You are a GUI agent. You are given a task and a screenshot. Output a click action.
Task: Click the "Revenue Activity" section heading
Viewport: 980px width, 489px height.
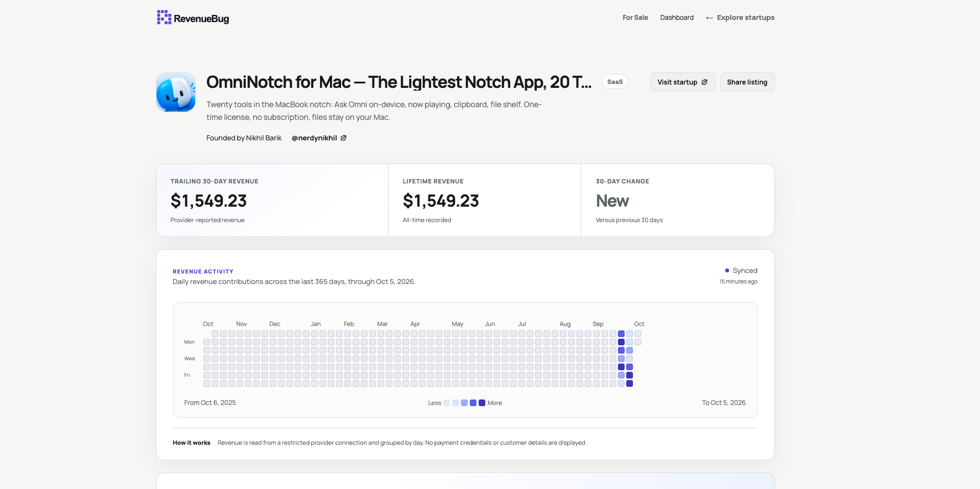(203, 272)
